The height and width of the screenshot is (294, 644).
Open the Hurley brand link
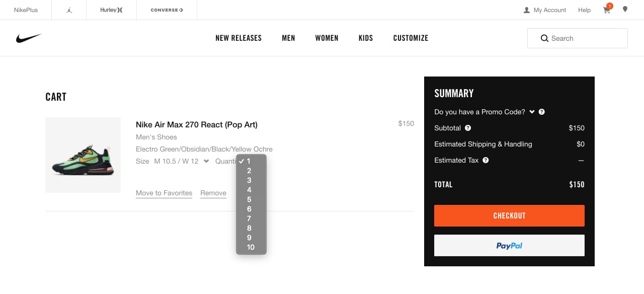coord(111,10)
